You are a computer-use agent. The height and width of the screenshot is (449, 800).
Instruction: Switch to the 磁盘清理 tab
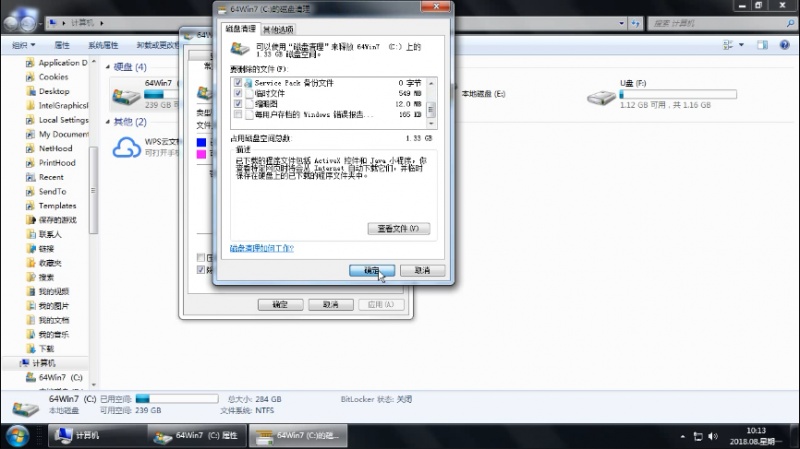coord(240,29)
